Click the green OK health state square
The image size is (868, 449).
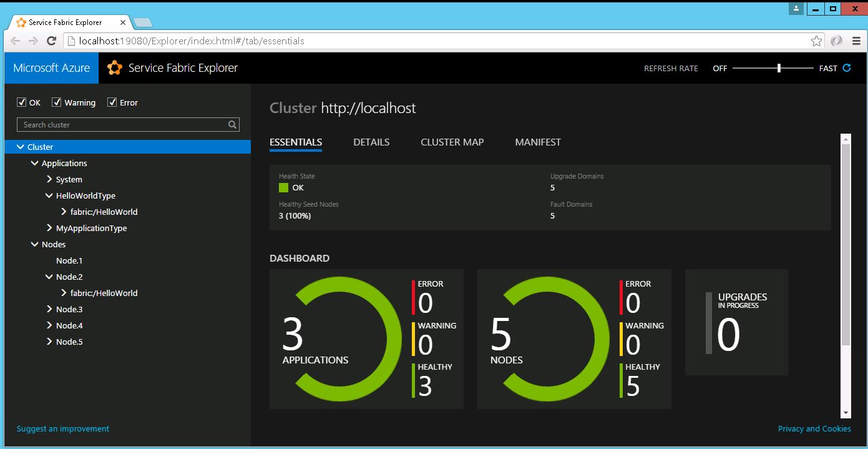point(283,187)
